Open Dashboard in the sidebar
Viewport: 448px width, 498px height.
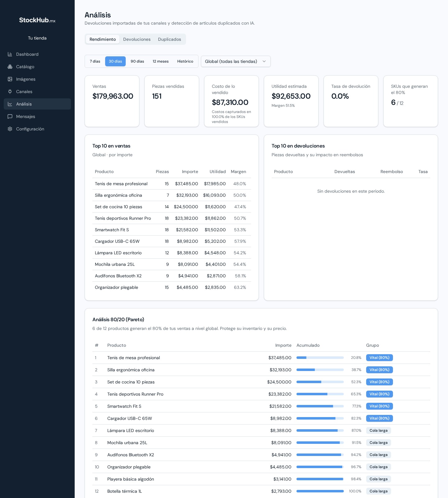pyautogui.click(x=37, y=54)
